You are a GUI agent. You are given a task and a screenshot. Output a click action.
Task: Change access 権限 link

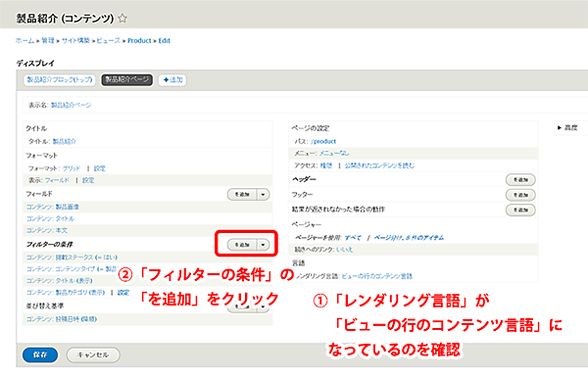pyautogui.click(x=326, y=165)
